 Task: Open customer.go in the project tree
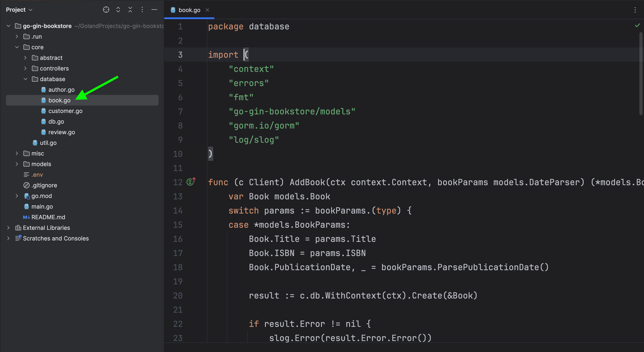point(65,111)
